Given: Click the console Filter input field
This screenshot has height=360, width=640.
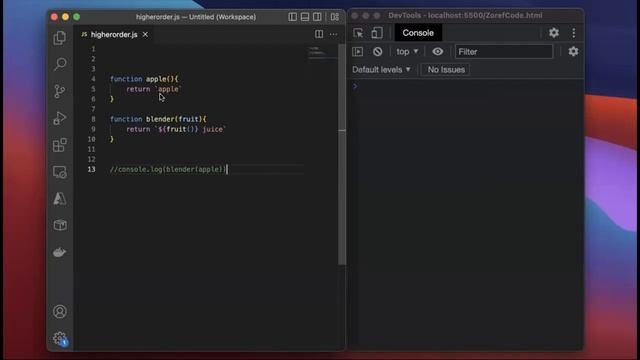Looking at the screenshot, I should click(x=504, y=52).
